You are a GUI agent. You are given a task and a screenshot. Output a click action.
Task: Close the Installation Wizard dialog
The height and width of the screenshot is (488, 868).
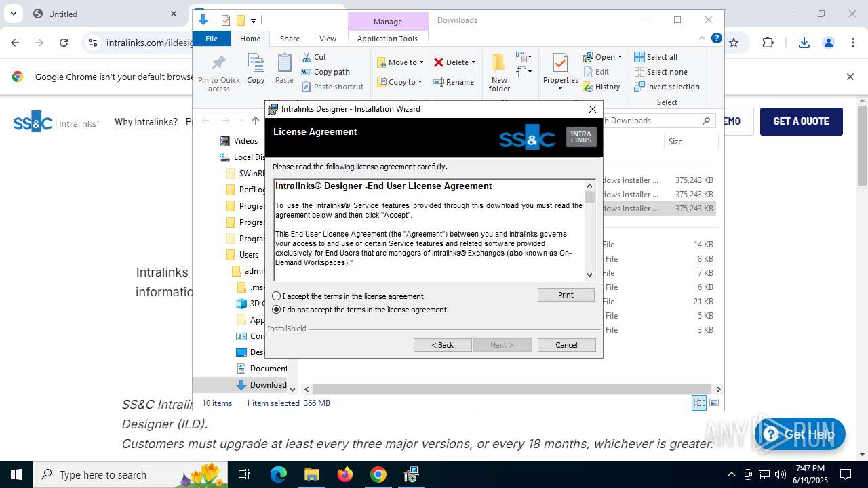click(x=592, y=109)
